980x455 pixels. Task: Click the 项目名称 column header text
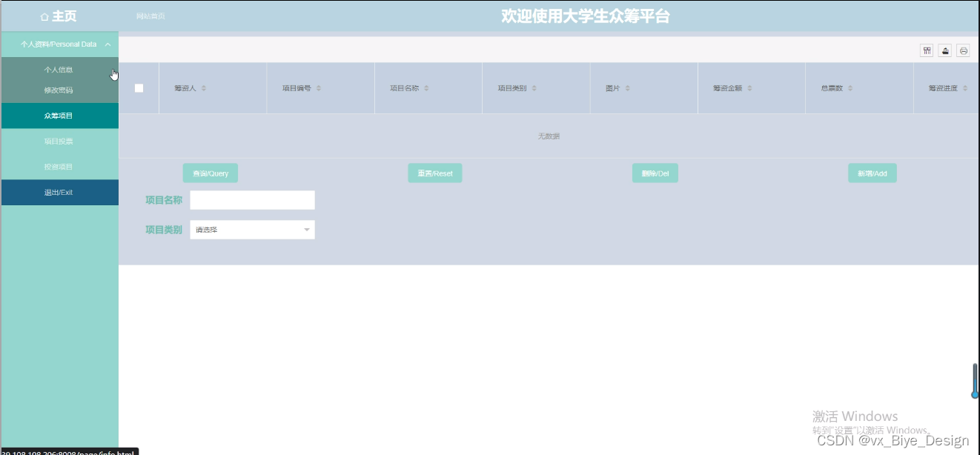click(405, 88)
